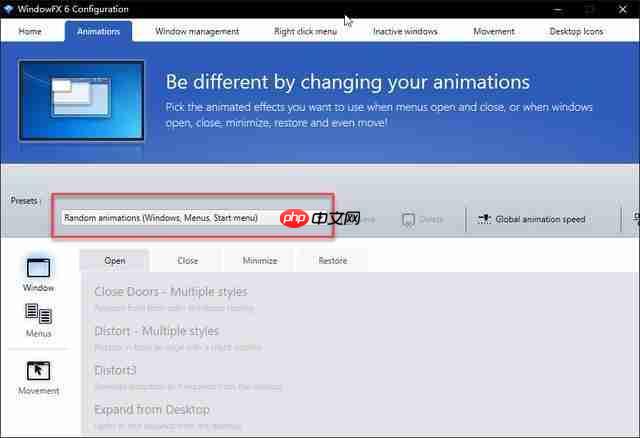The width and height of the screenshot is (640, 438).
Task: Select the Menus category icon
Action: point(38,314)
